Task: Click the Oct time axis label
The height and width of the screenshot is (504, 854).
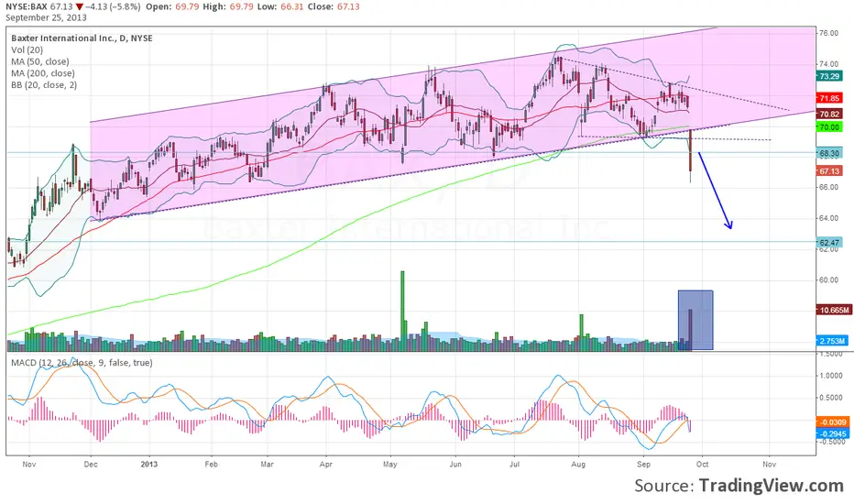Action: coord(703,465)
